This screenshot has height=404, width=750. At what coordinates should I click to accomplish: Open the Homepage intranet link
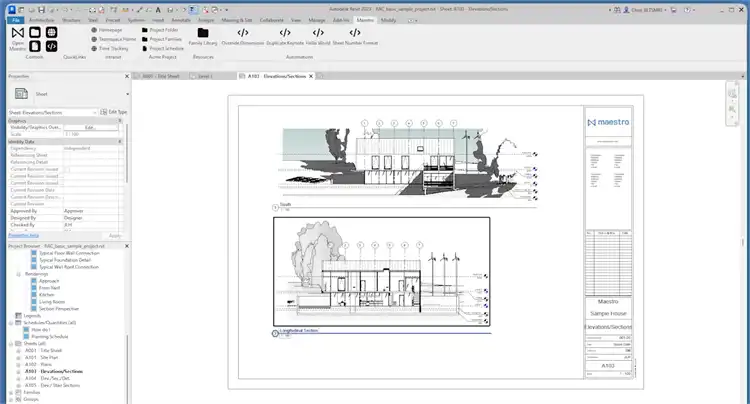[107, 30]
